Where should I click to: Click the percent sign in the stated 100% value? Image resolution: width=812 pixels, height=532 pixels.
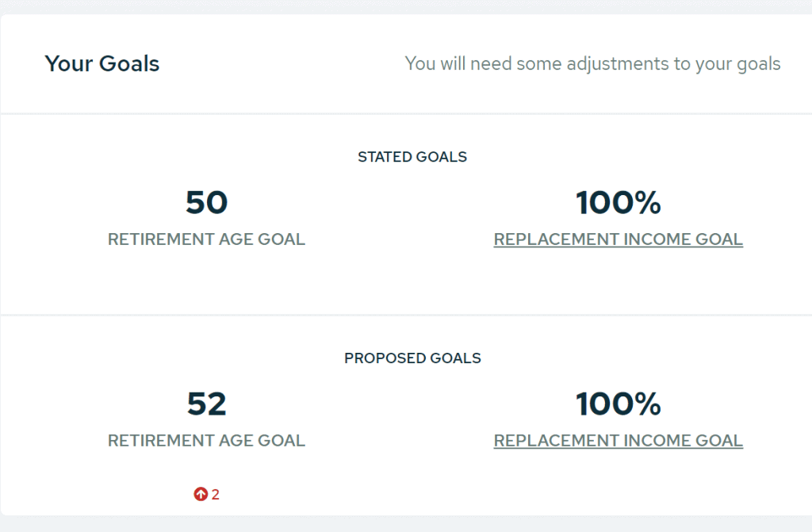point(646,202)
